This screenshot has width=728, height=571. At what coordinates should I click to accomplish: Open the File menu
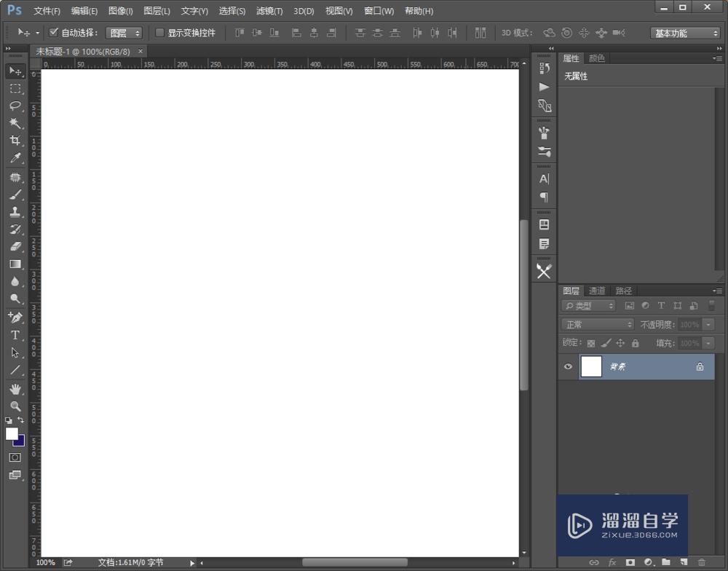click(47, 11)
